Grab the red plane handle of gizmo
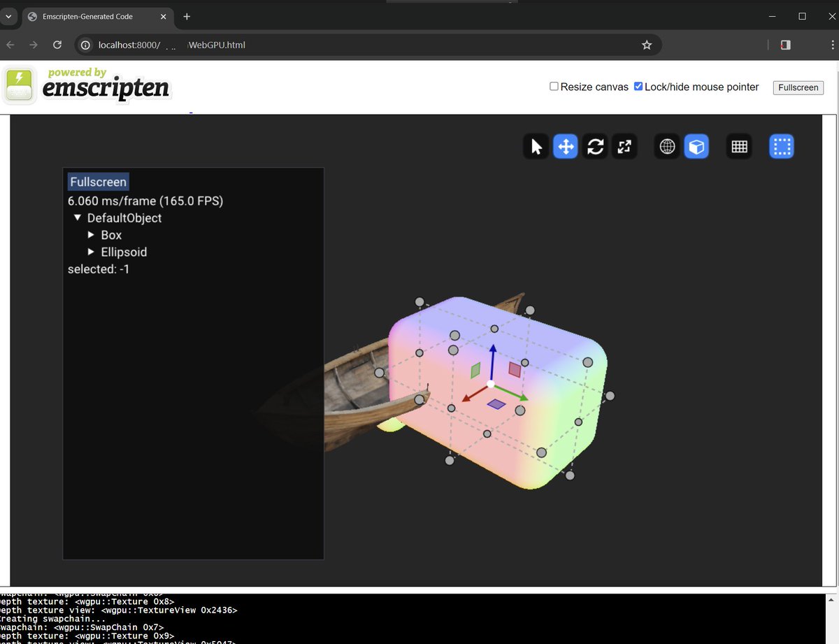 pos(515,369)
